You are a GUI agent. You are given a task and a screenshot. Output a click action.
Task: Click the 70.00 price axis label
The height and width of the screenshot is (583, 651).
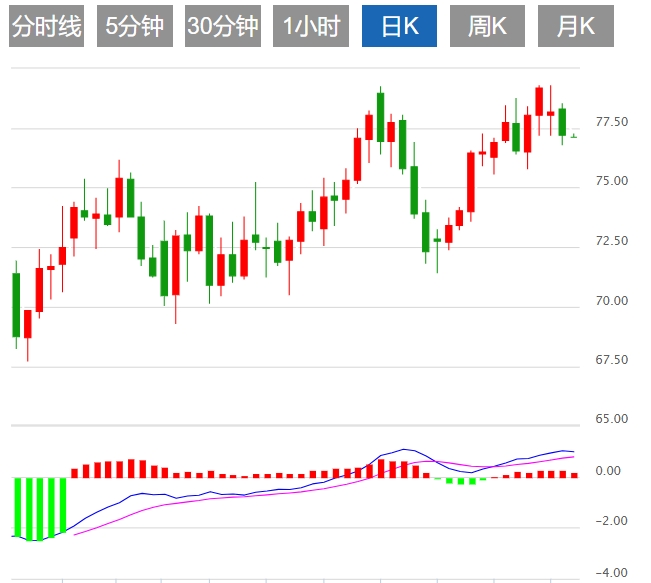click(611, 300)
